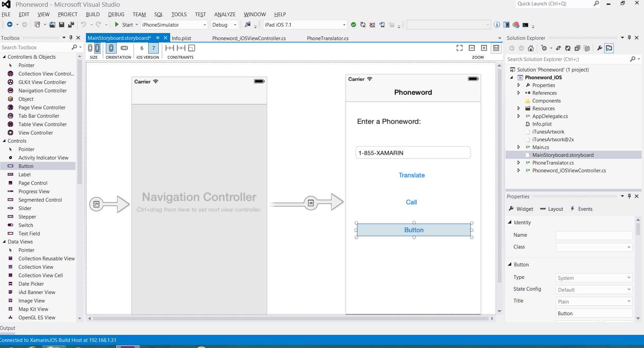Click the Translate button on storyboard
Screen dimensions: 644x348
[411, 175]
